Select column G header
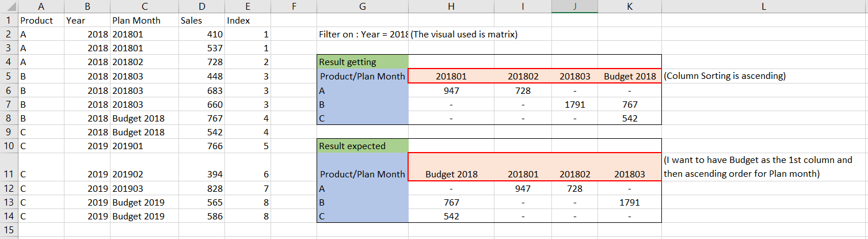Viewport: 868px width, 239px height. [x=363, y=6]
